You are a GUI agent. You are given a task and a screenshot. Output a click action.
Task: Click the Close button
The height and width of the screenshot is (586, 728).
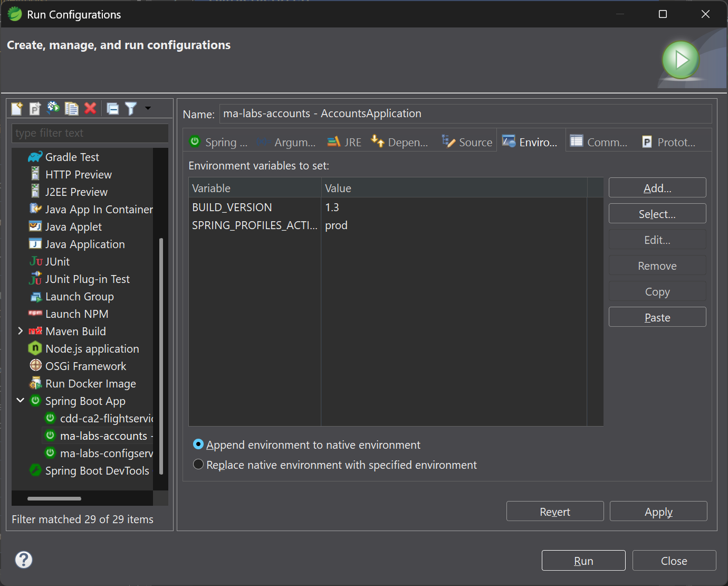pyautogui.click(x=674, y=561)
